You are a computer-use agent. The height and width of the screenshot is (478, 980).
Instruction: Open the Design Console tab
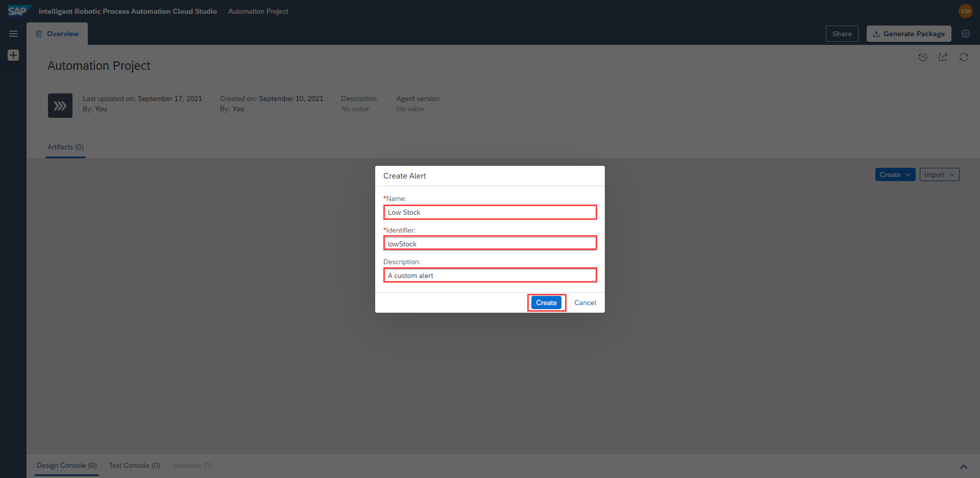[66, 465]
